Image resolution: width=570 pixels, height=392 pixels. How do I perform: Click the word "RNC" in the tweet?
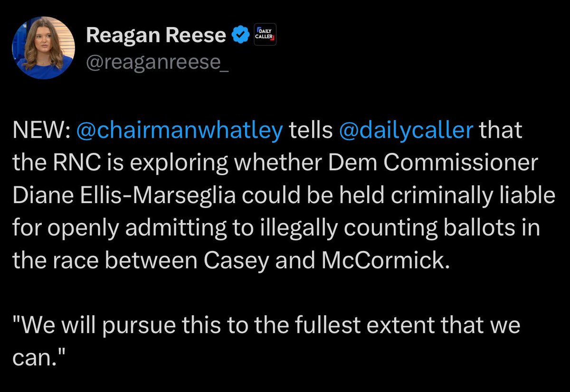point(72,163)
